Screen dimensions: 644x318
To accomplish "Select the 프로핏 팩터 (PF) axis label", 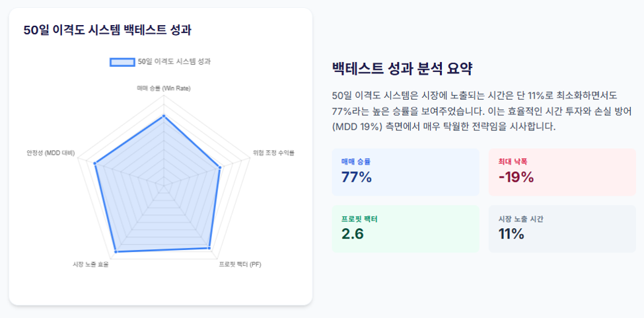I will (x=240, y=264).
